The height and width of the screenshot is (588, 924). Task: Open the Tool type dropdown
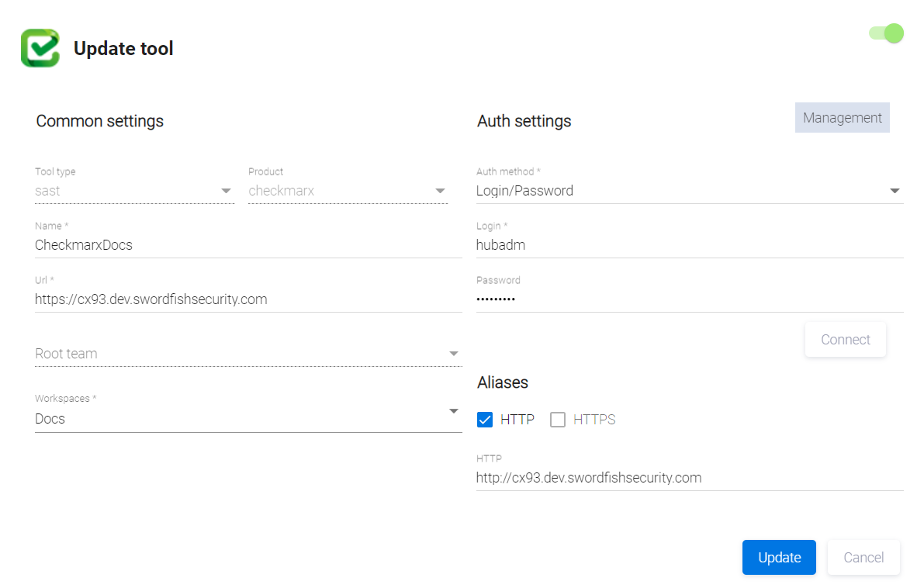point(133,191)
